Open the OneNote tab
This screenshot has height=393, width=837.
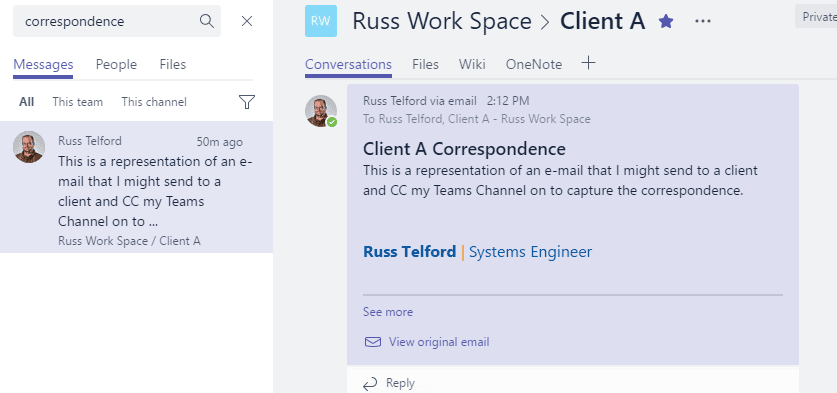[534, 65]
